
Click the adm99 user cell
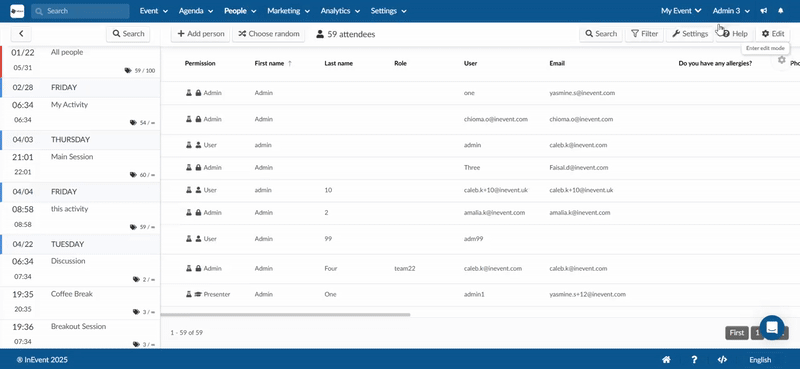[473, 239]
